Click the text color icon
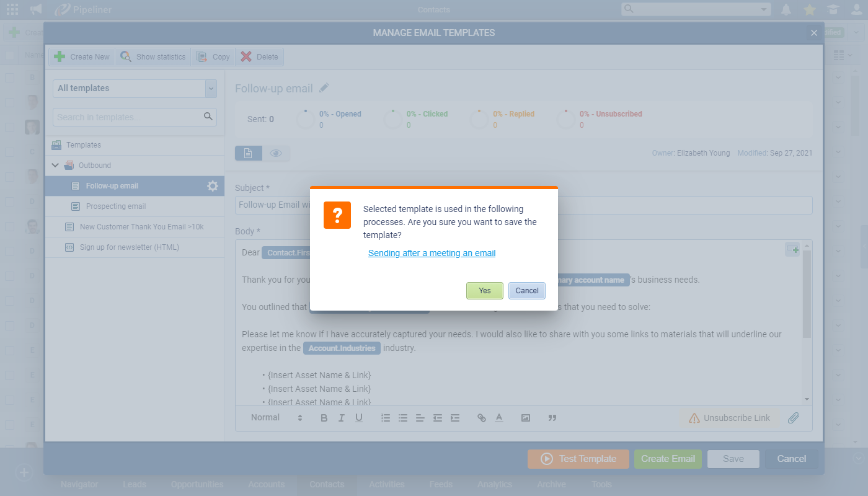This screenshot has width=868, height=496. [499, 418]
